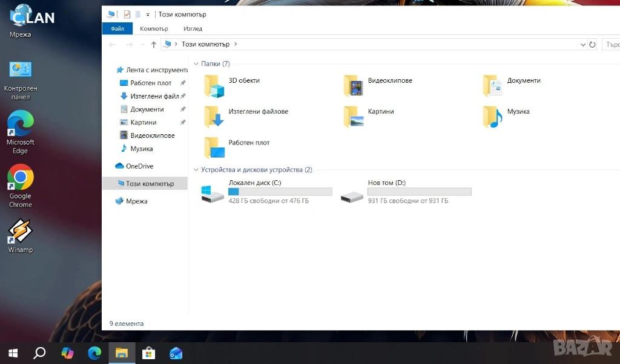Switch to the Изглед ribbon tab

pyautogui.click(x=193, y=28)
